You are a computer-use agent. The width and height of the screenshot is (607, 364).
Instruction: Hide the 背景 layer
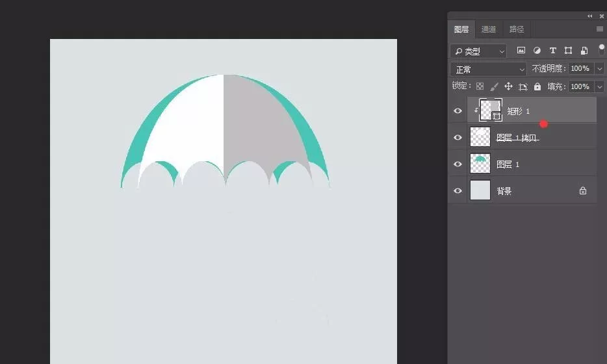[x=458, y=190]
